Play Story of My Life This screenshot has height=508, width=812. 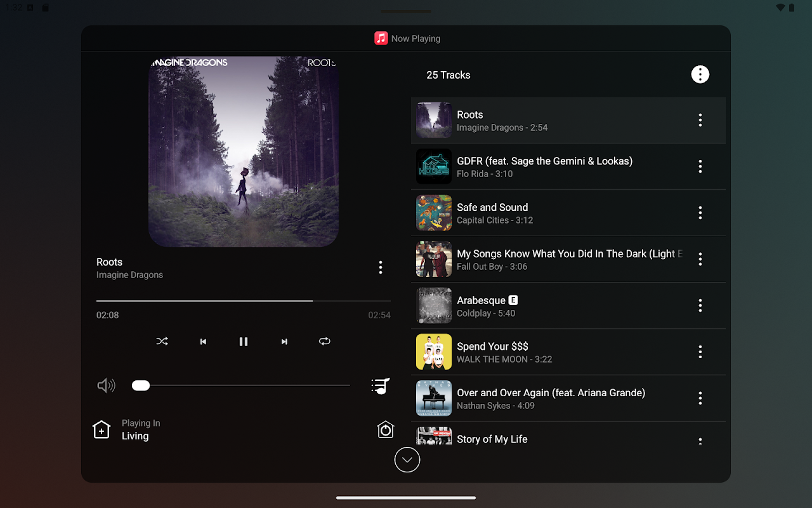tap(492, 439)
